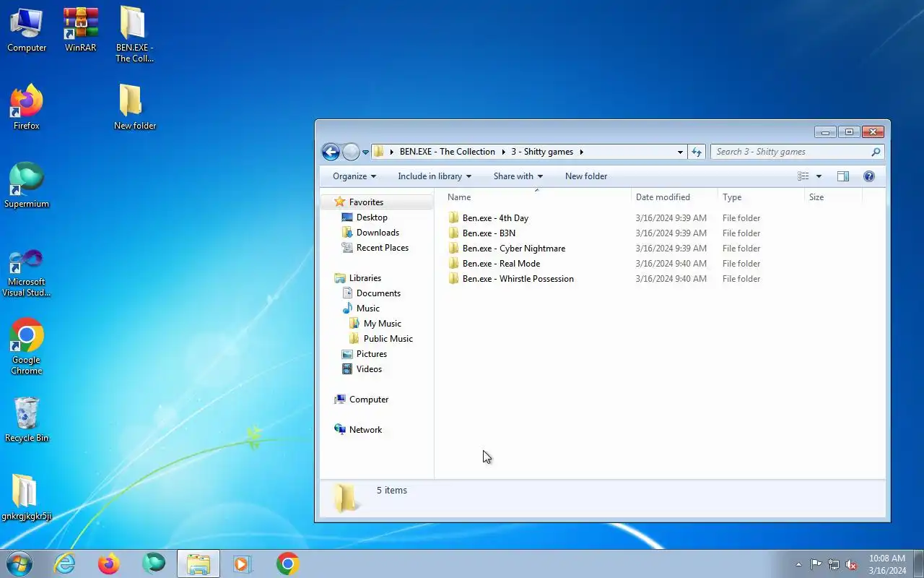Click the New folder button
This screenshot has height=578, width=924.
[586, 176]
